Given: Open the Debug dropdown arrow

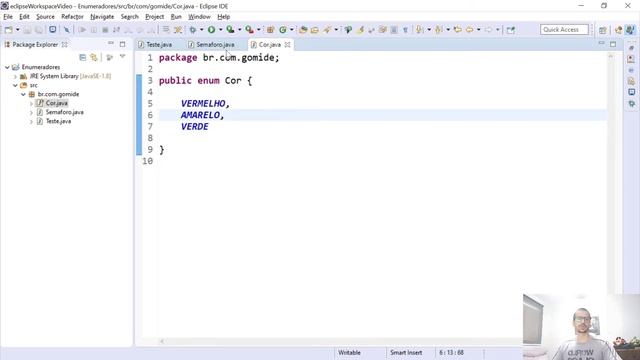Looking at the screenshot, I should point(201,30).
